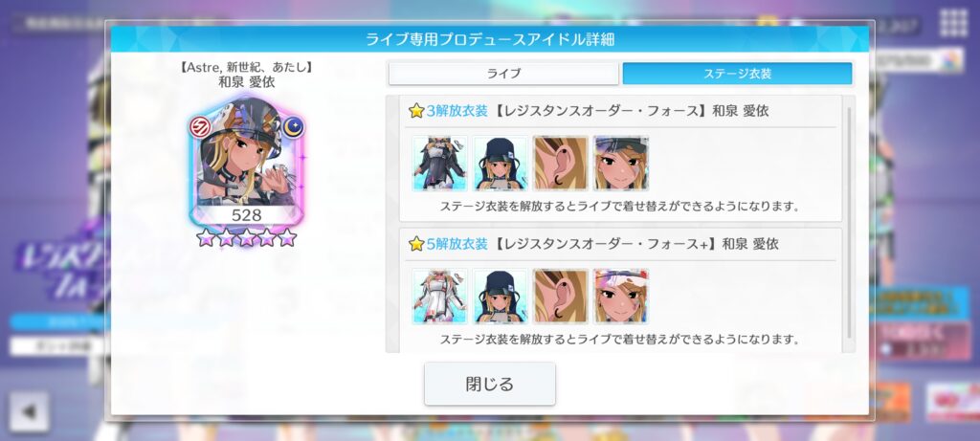Viewport: 980px width, 441px height.
Task: Select the 3解放衣装 ear accessory icon
Action: point(561,164)
